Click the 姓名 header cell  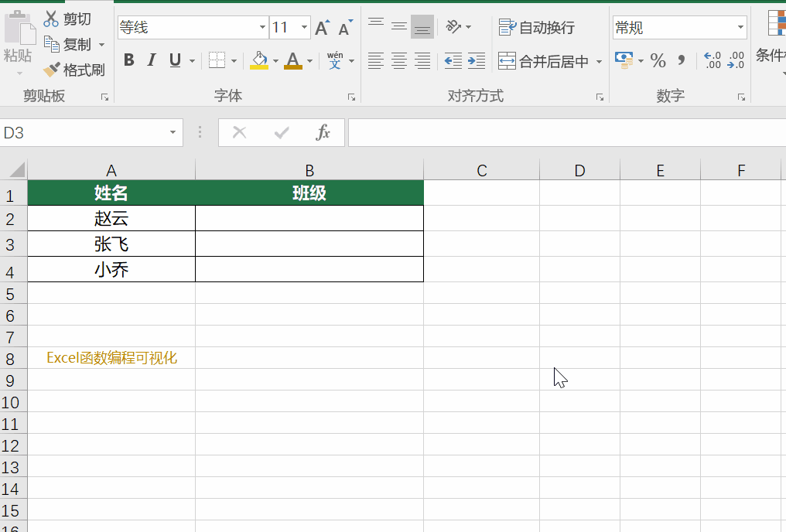(111, 193)
